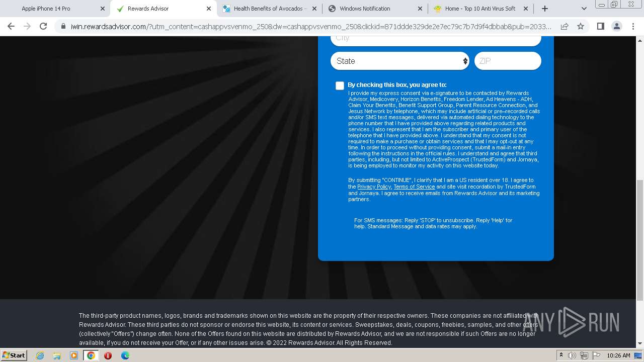The width and height of the screenshot is (644, 362).
Task: Click scrollbar down arrow
Action: pyautogui.click(x=640, y=344)
